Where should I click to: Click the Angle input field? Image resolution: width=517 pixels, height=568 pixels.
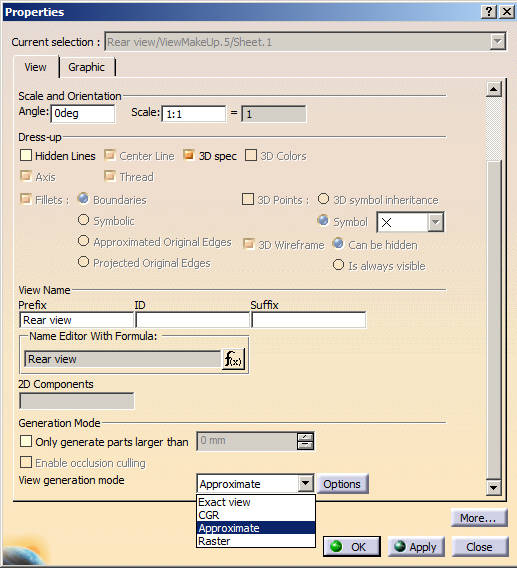pyautogui.click(x=83, y=113)
